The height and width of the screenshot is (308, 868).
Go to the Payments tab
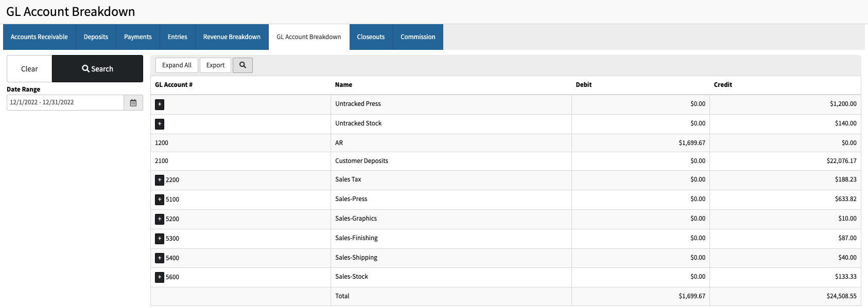138,37
